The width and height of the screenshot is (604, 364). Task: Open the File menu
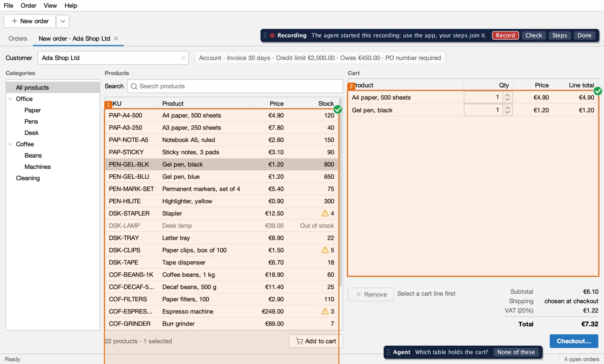click(8, 6)
